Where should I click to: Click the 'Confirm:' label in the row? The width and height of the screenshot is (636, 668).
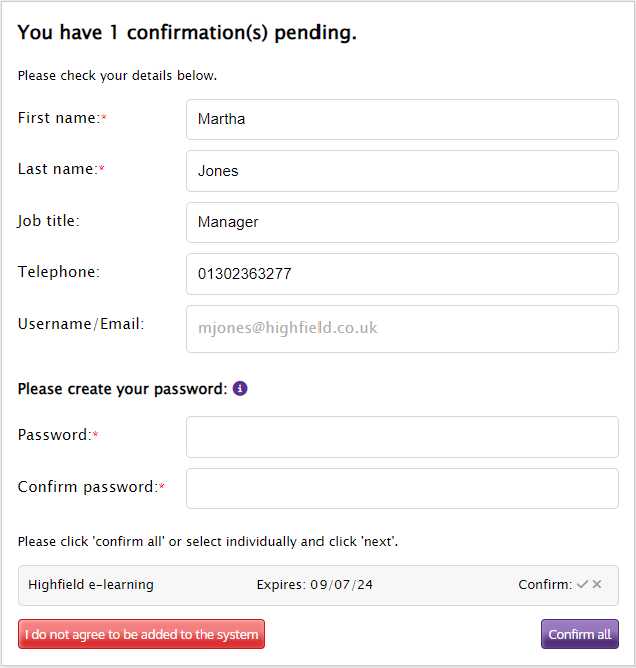pos(545,584)
